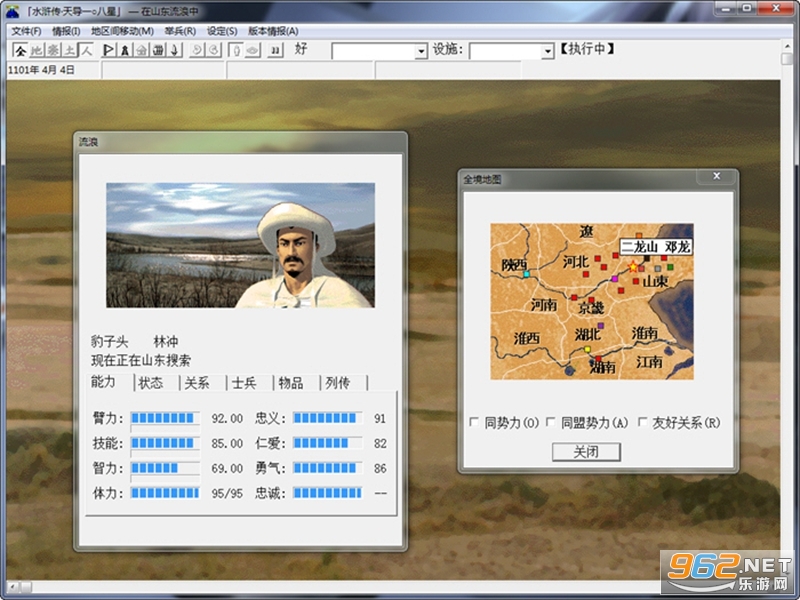Click the game's title bar app icon
The width and height of the screenshot is (800, 600).
(x=12, y=11)
